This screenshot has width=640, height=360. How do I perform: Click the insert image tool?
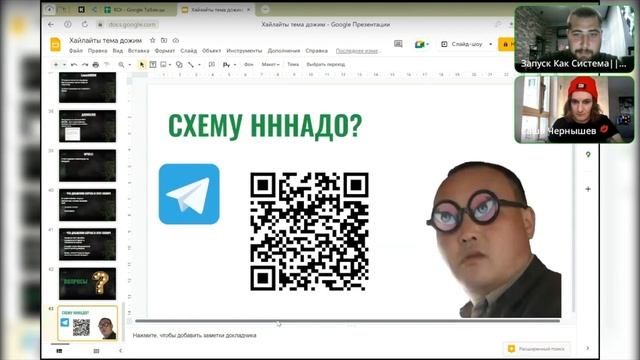[x=163, y=64]
